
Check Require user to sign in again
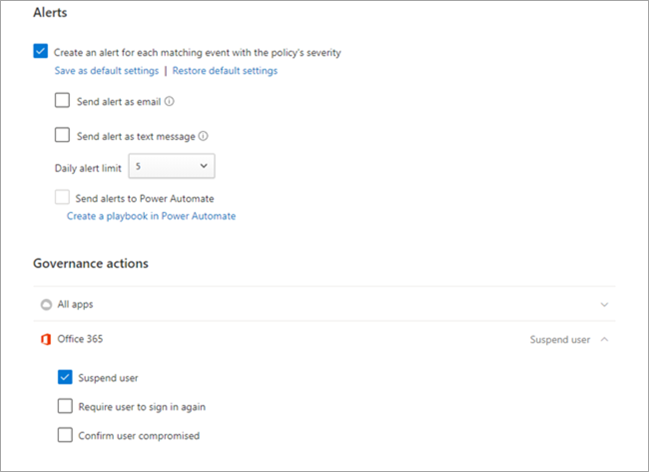coord(65,406)
